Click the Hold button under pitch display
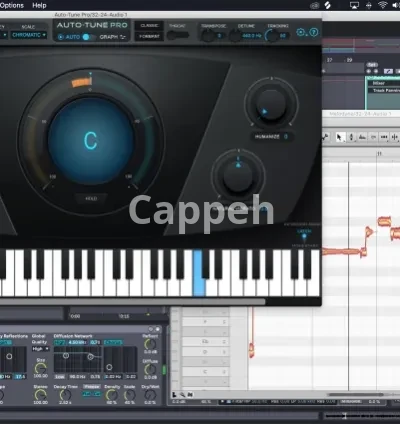 coord(91,198)
